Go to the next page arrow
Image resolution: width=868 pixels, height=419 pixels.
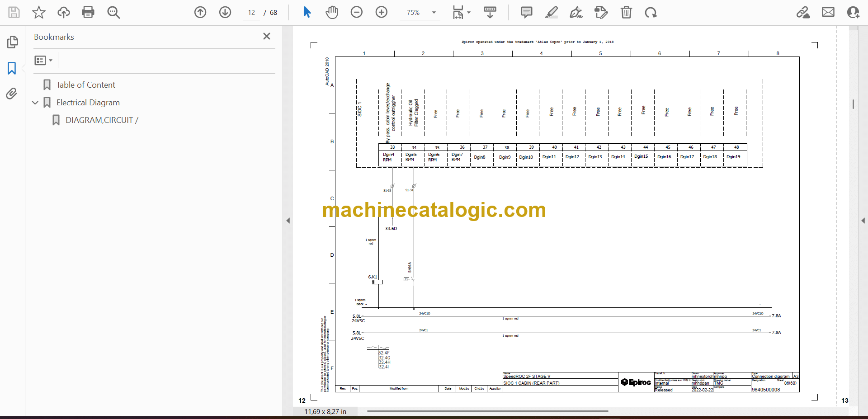(x=225, y=12)
